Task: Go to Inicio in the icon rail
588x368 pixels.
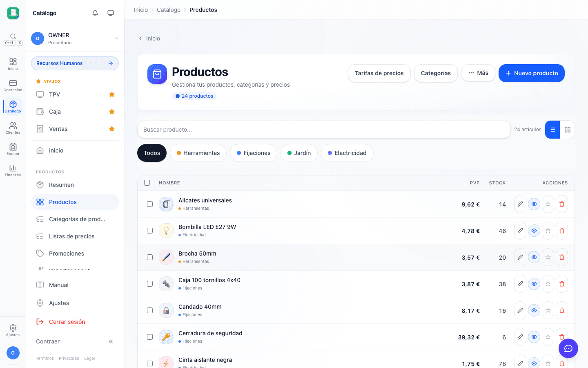Action: tap(13, 64)
